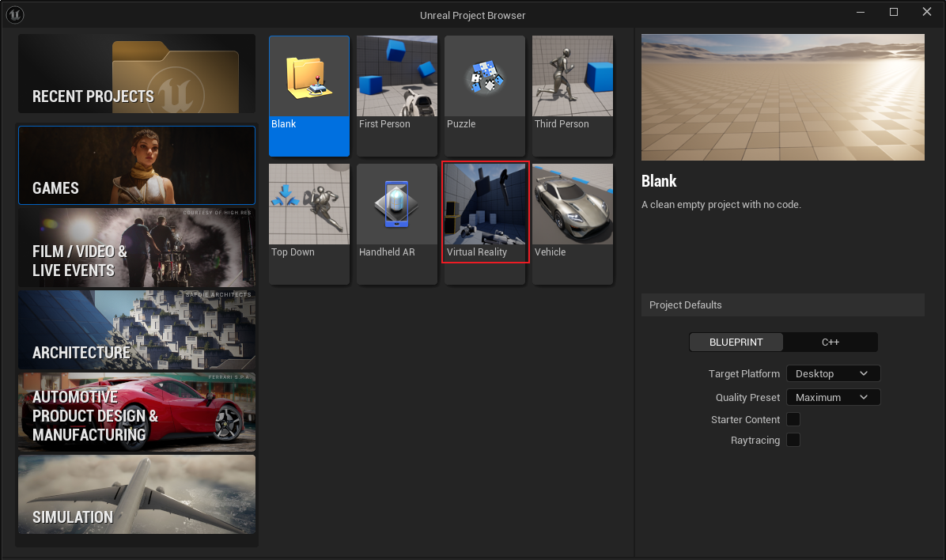
Task: Click the 'A clean empty project with no code.' description
Action: click(x=721, y=205)
